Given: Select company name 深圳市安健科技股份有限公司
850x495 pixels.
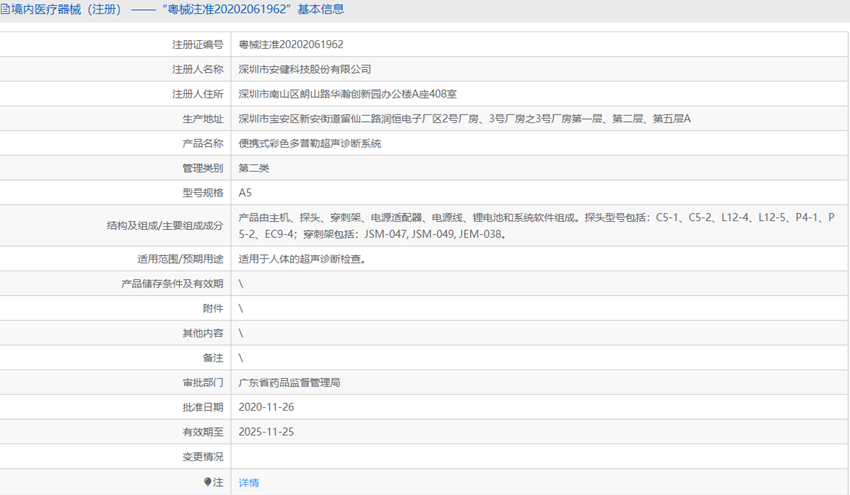Looking at the screenshot, I should click(305, 69).
